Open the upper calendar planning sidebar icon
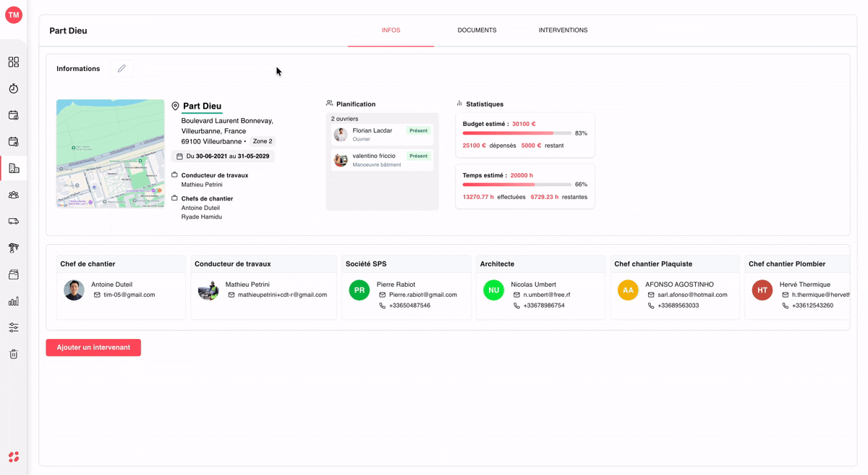 (14, 115)
